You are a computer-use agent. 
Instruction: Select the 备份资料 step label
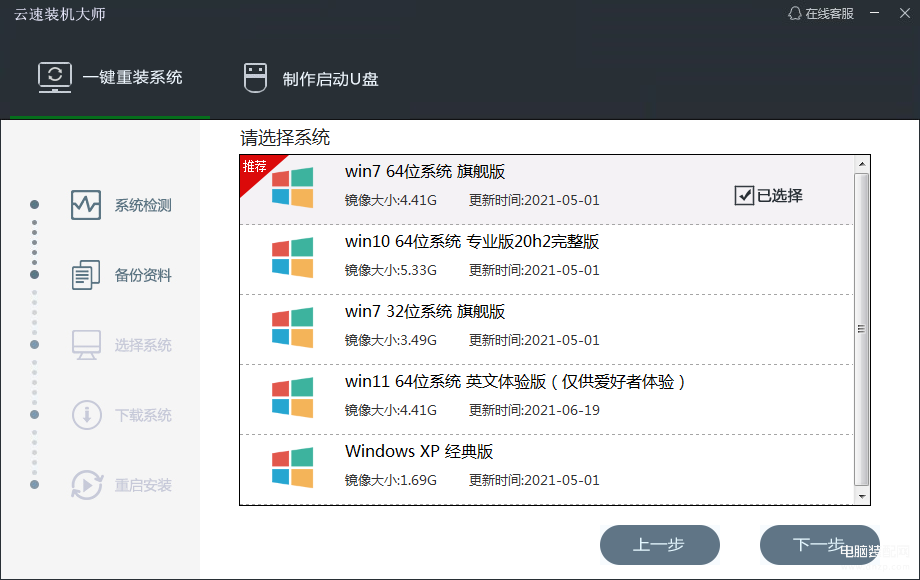pos(143,275)
